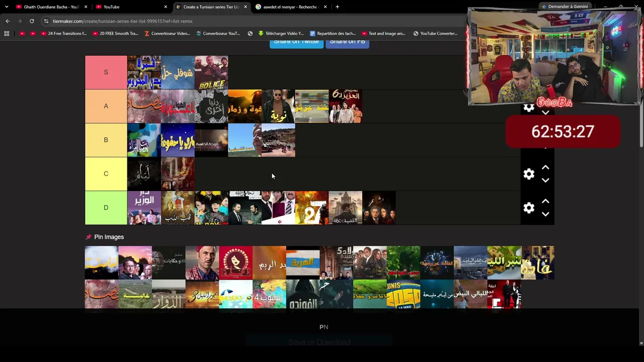The image size is (644, 362).
Task: View site information icon beside tiermaker.com
Action: tap(46, 21)
